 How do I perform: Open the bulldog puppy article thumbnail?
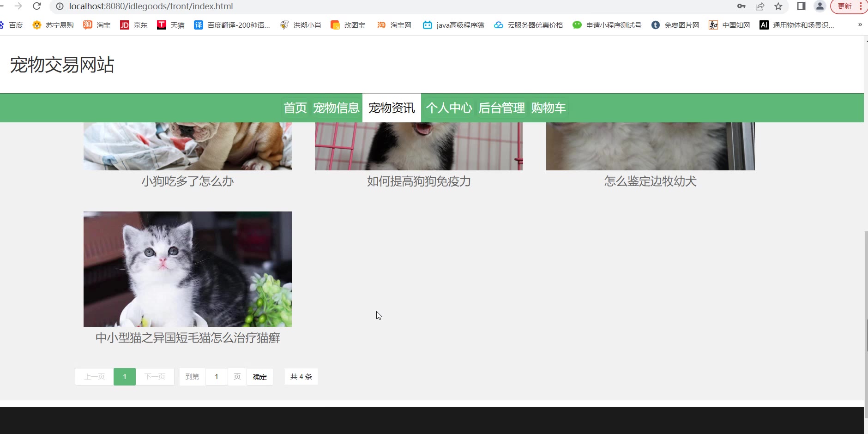[x=187, y=146]
